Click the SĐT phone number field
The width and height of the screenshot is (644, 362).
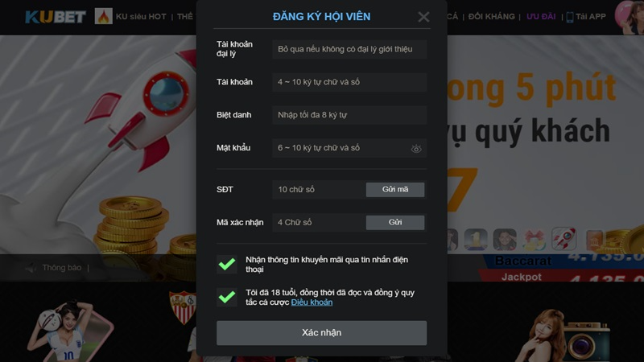(318, 190)
